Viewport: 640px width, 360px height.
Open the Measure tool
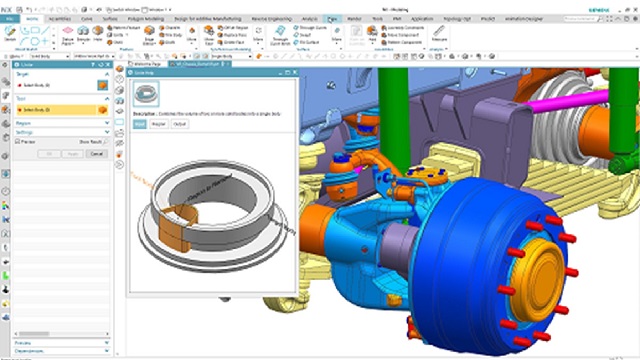[439, 33]
